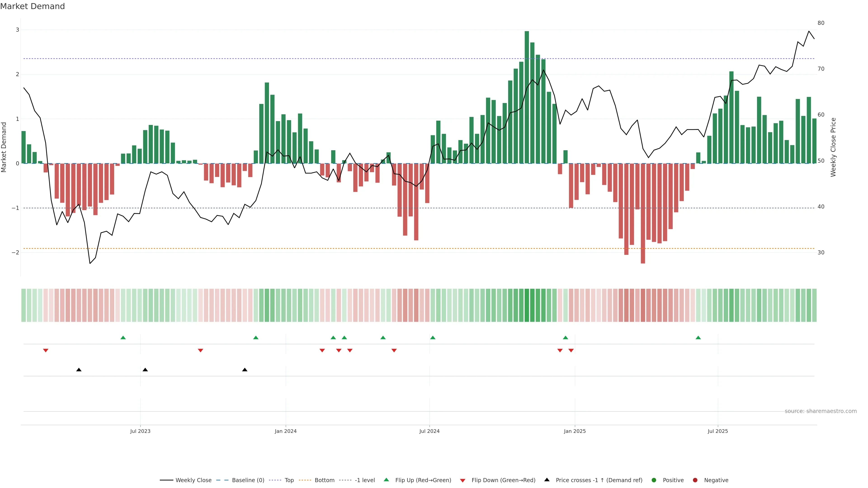
Task: Click the tallest green demand bar
Action: (527, 98)
